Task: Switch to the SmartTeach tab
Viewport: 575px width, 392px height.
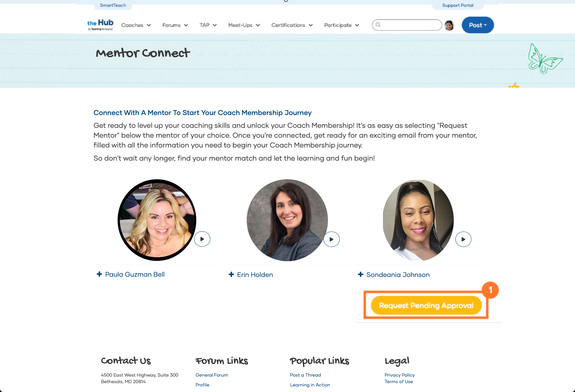Action: pyautogui.click(x=113, y=5)
